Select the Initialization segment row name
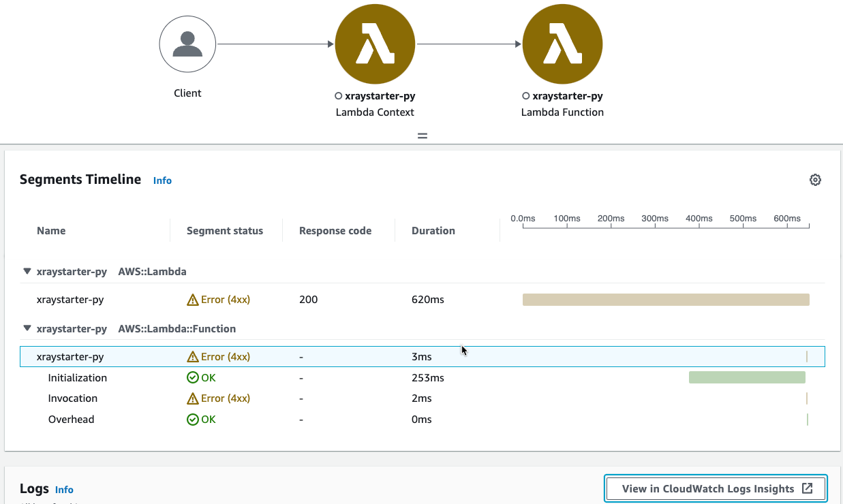This screenshot has height=504, width=843. coord(78,378)
